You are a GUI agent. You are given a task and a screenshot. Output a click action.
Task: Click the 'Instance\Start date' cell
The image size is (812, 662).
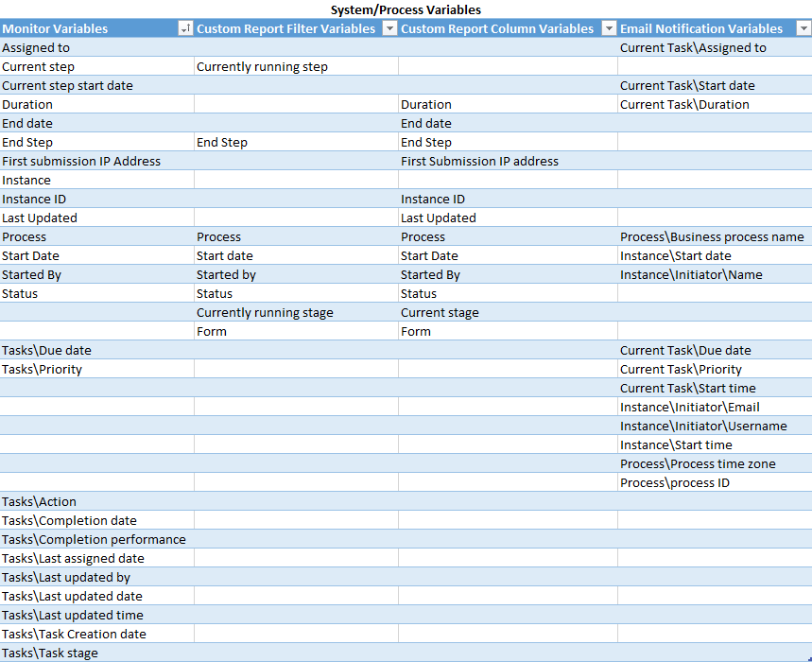click(x=715, y=255)
